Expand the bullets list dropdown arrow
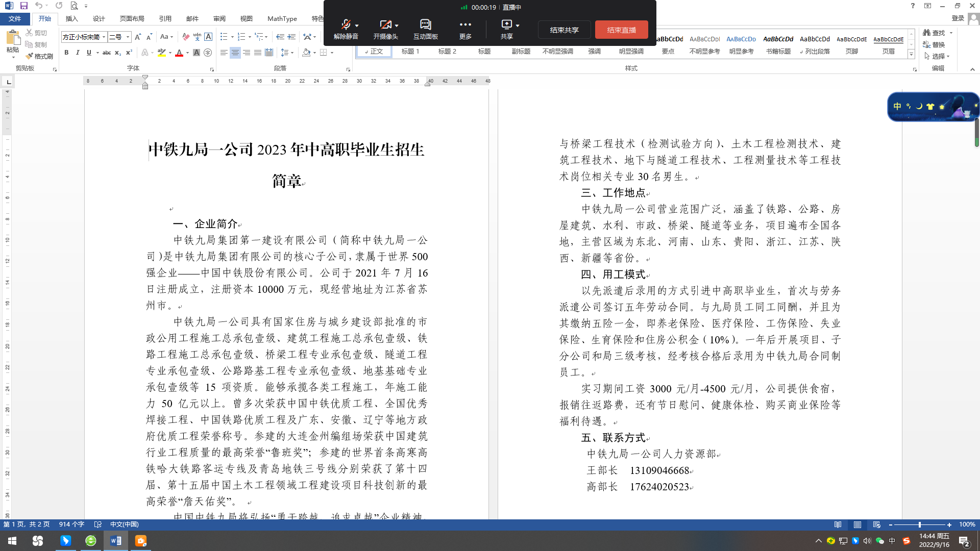980x551 pixels. pos(232,37)
